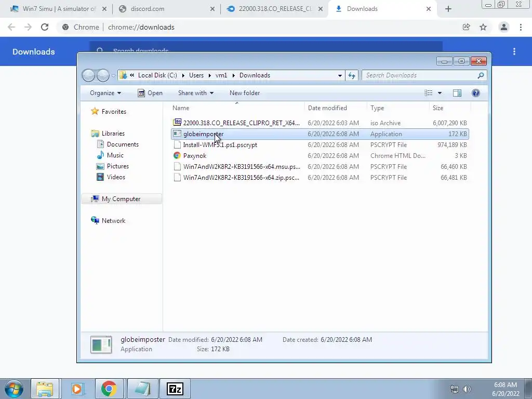Click the refresh button next to address bar
532x399 pixels.
(352, 75)
